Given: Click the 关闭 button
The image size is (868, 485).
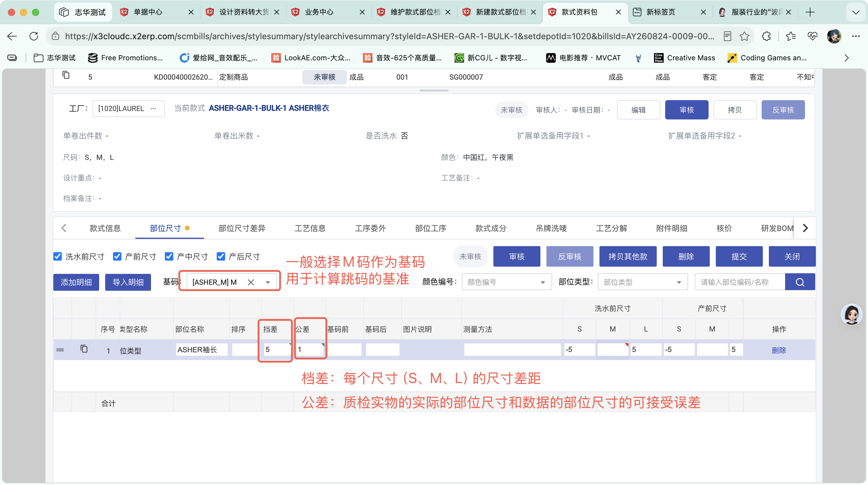Looking at the screenshot, I should tap(792, 256).
